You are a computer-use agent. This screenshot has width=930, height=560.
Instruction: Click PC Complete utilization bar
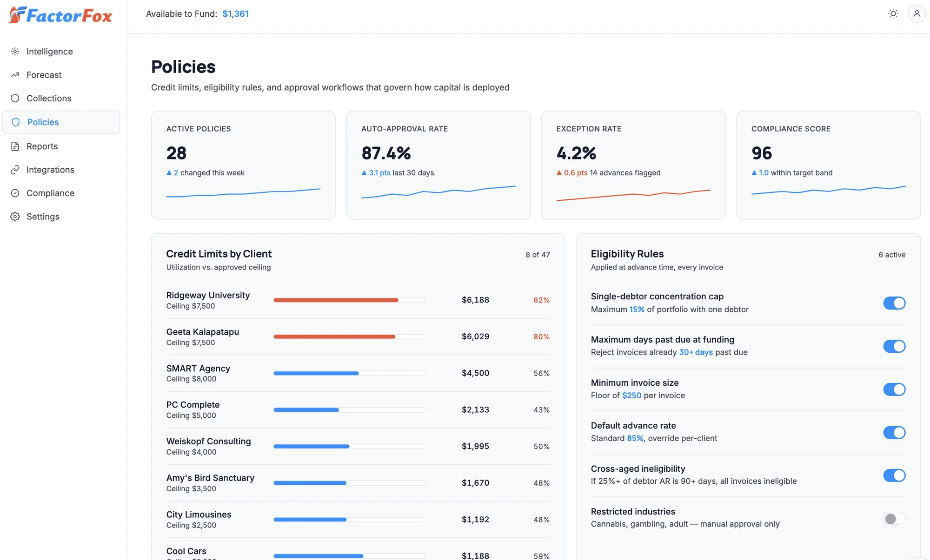pos(350,410)
